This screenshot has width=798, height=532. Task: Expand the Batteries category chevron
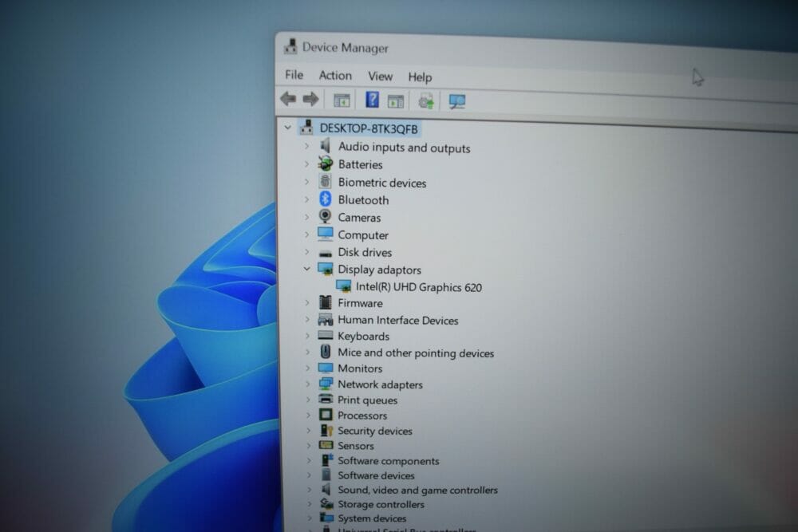tap(306, 164)
